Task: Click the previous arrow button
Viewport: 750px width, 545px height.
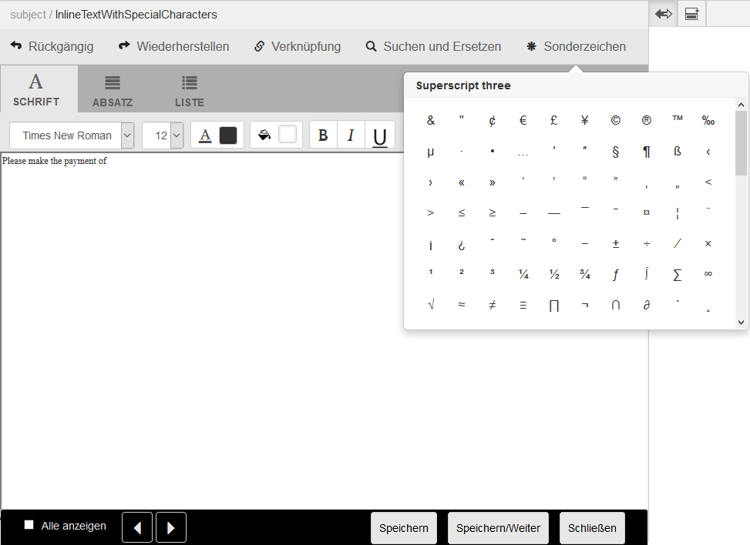Action: pyautogui.click(x=137, y=528)
